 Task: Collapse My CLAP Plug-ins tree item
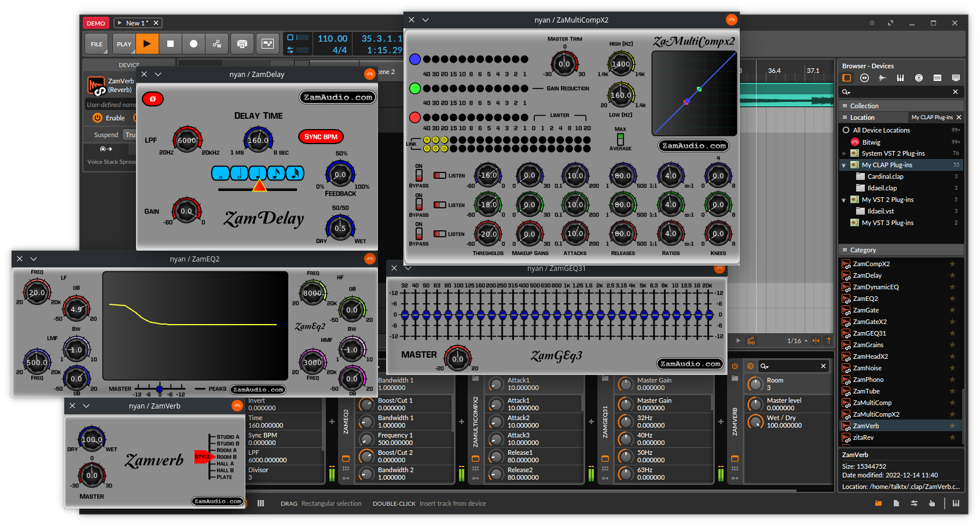844,165
